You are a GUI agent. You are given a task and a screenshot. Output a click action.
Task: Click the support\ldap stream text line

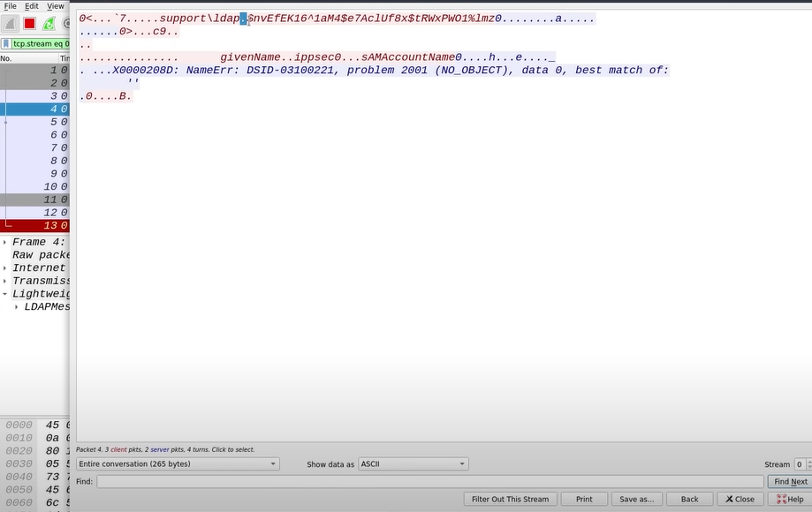tap(338, 19)
